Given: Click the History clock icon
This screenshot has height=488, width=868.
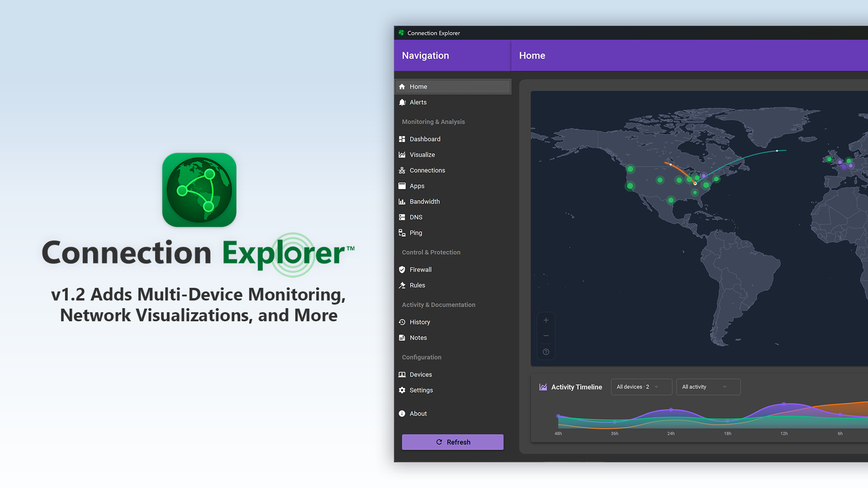Looking at the screenshot, I should (x=402, y=322).
